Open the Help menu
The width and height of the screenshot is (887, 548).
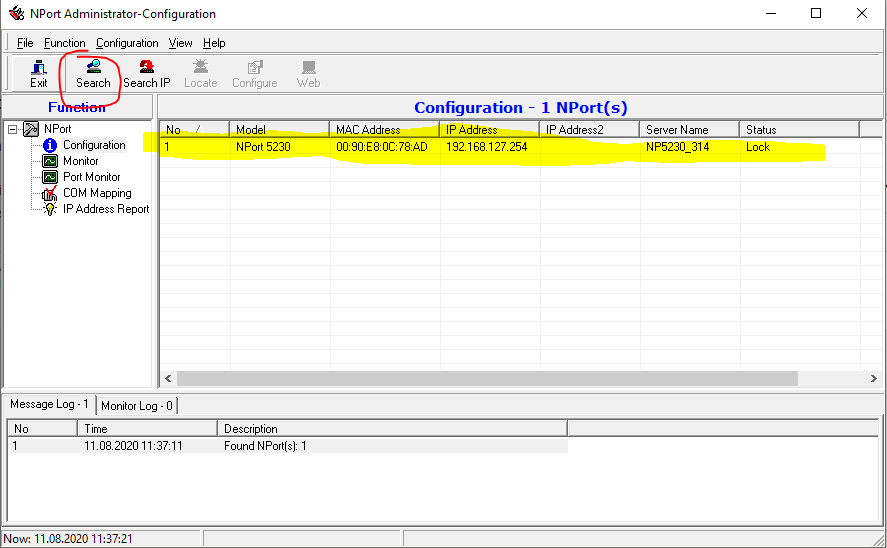[x=214, y=43]
